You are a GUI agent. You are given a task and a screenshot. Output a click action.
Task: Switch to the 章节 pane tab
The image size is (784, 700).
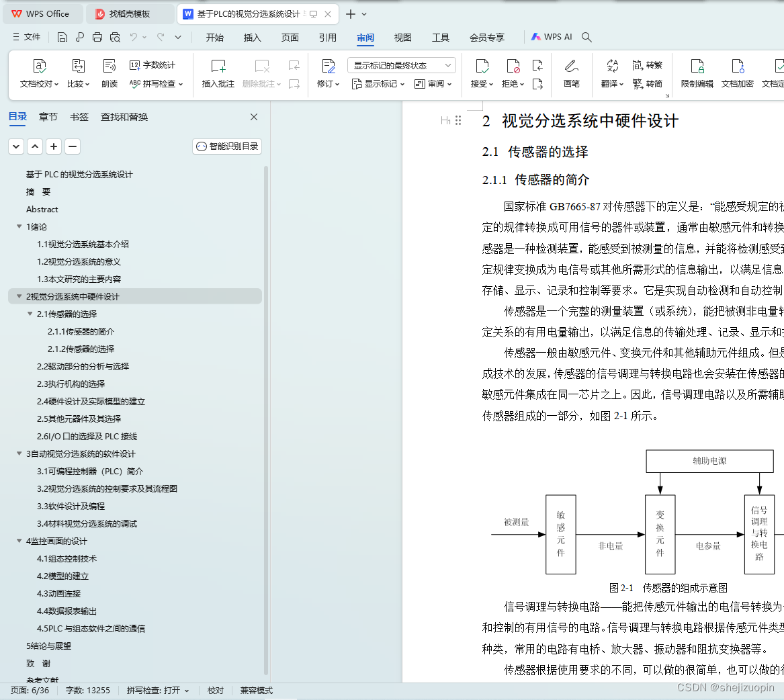point(48,117)
